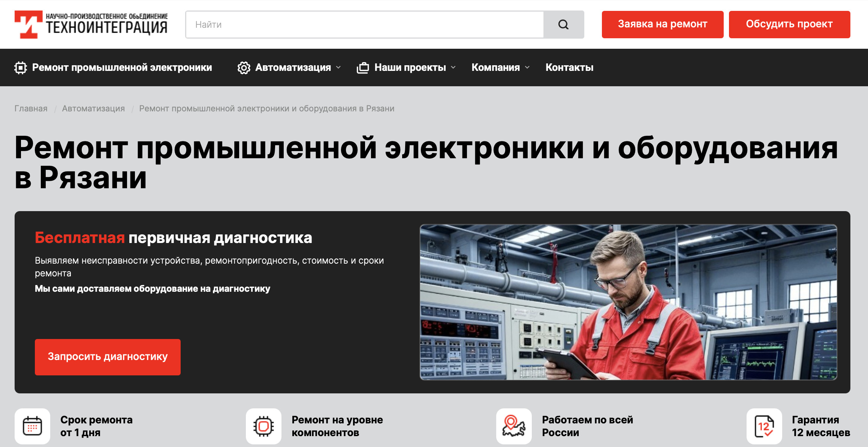Click the chip icon beside Ремонт промышленной электроники
This screenshot has width=868, height=447.
tap(21, 68)
